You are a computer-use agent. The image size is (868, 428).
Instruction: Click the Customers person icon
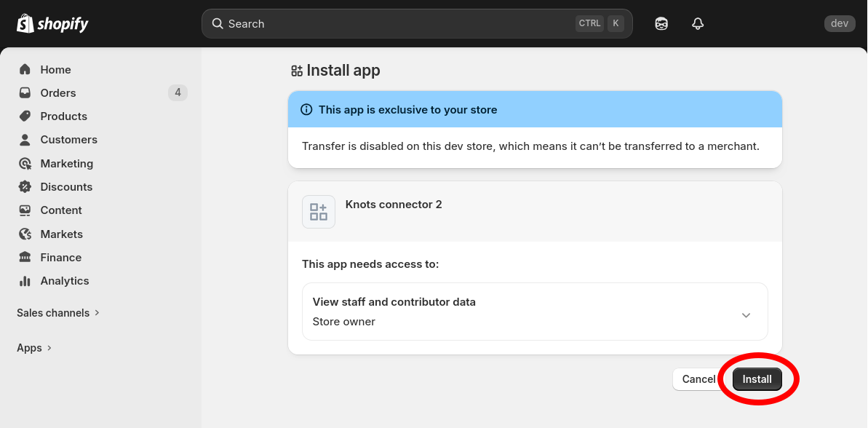(x=25, y=140)
